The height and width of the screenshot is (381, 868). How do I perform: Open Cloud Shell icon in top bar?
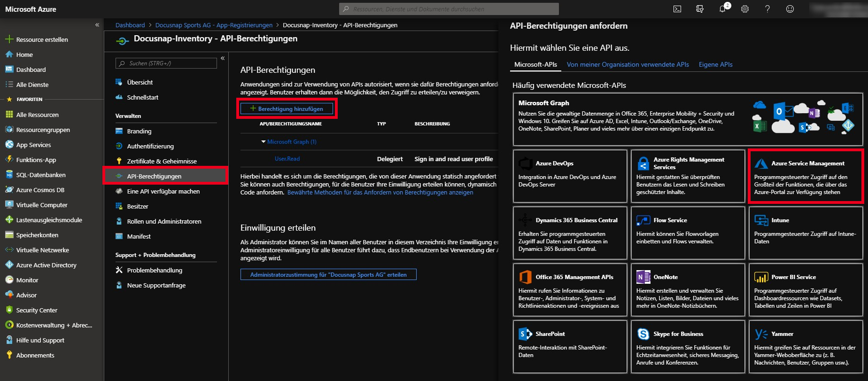tap(677, 9)
